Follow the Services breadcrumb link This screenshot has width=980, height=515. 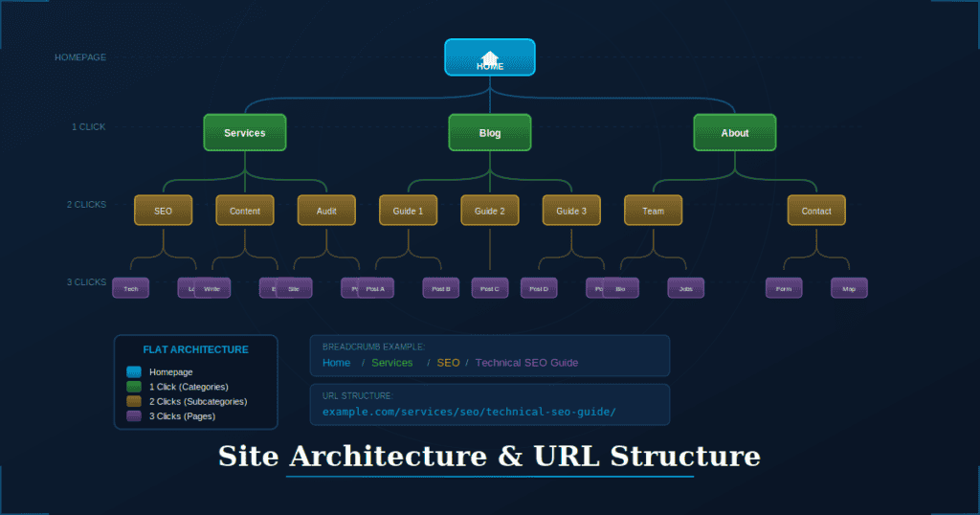point(391,363)
